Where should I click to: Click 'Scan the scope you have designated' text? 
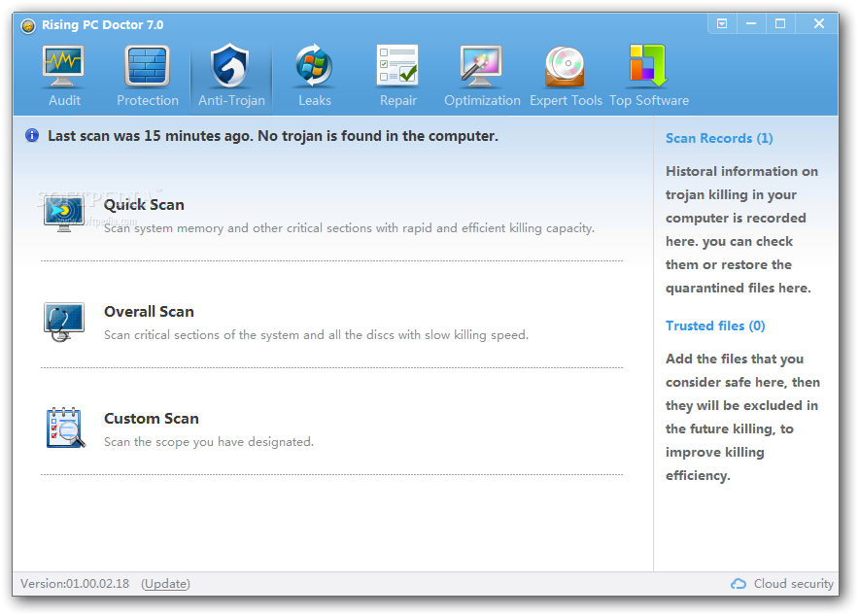209,442
